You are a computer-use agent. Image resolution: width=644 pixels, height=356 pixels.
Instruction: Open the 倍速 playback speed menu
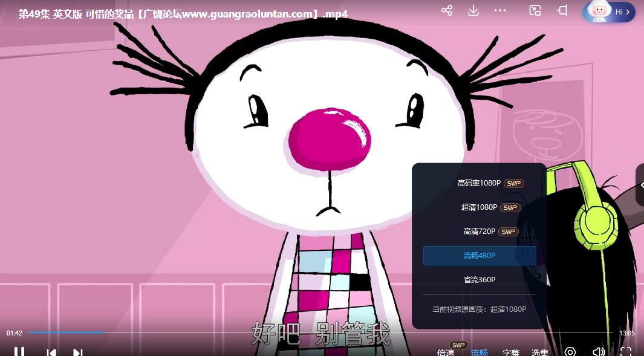pos(446,352)
